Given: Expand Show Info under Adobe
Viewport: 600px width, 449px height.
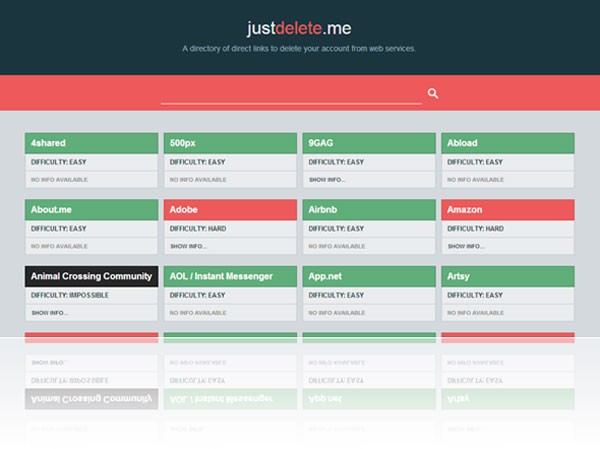Looking at the screenshot, I should click(x=188, y=246).
